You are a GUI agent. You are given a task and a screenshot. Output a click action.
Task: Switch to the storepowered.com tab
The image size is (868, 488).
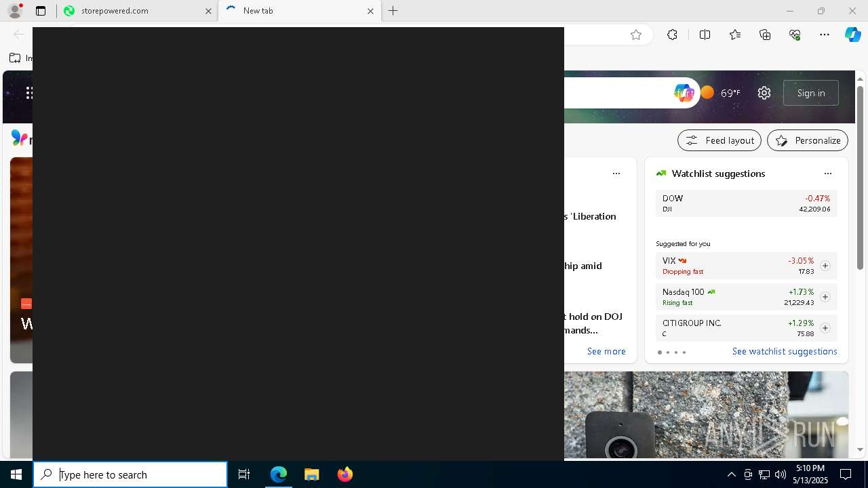(x=137, y=11)
